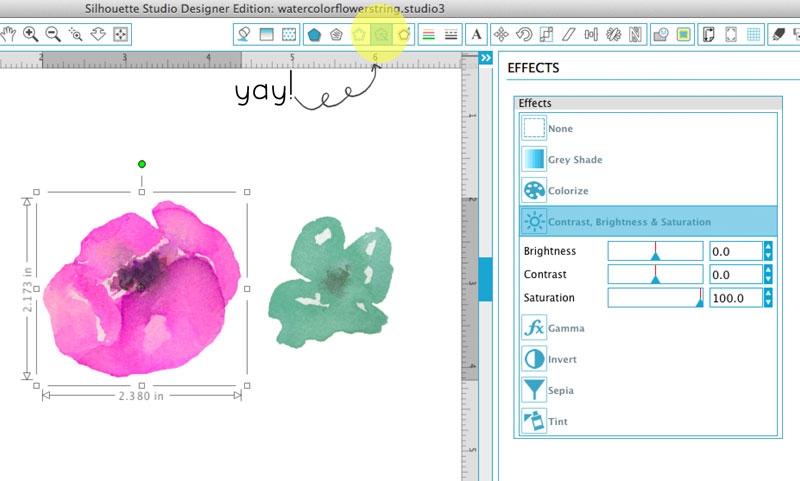Select the green watercolor flower image
800x481 pixels.
[x=332, y=282]
